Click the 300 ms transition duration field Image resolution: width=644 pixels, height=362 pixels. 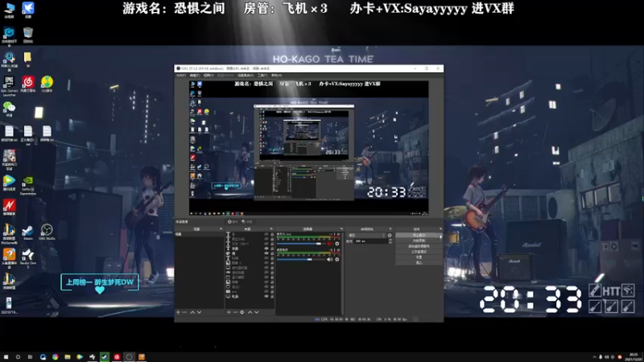click(371, 241)
